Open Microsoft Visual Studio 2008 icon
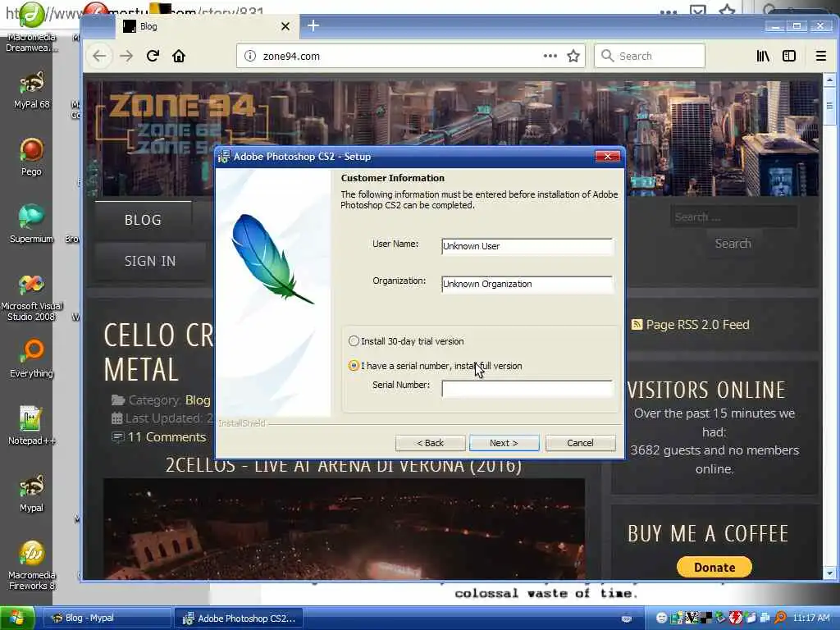The image size is (840, 630). click(x=32, y=297)
